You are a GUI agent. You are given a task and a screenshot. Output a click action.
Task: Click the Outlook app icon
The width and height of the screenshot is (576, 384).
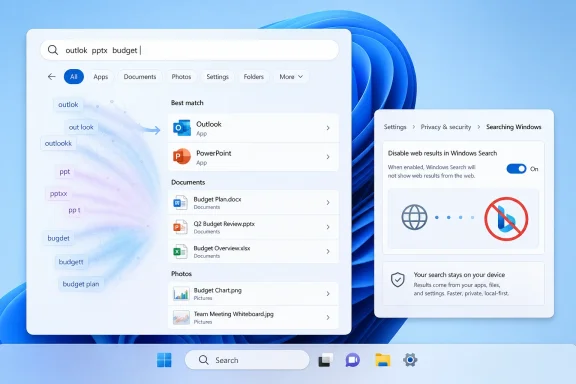pyautogui.click(x=181, y=128)
